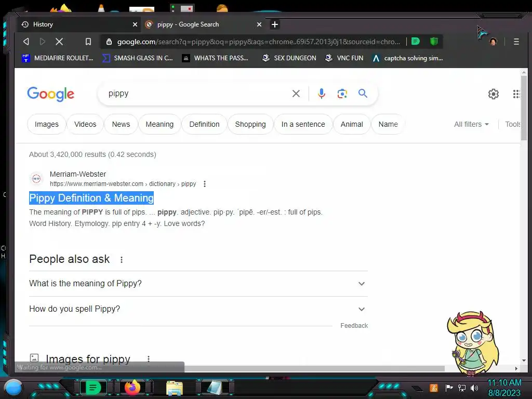Open the Google apps grid
Viewport: 532px width, 399px height.
click(516, 94)
